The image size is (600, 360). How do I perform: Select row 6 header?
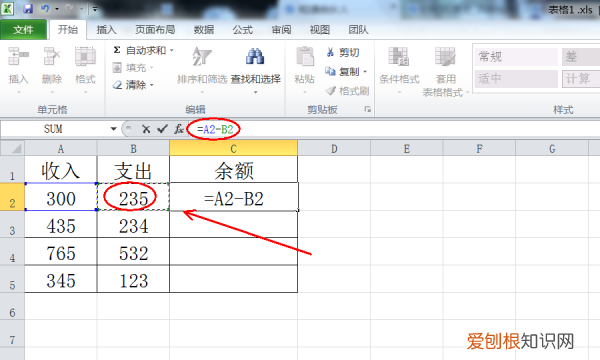12,306
